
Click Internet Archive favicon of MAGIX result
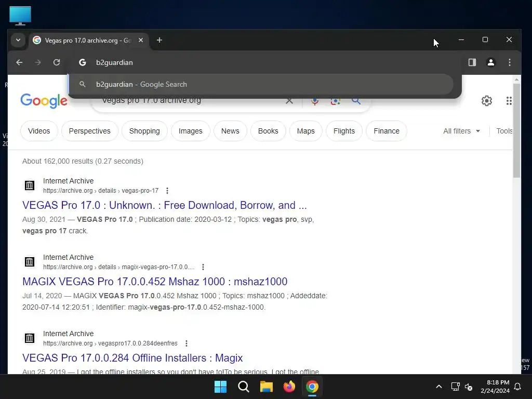pyautogui.click(x=30, y=262)
